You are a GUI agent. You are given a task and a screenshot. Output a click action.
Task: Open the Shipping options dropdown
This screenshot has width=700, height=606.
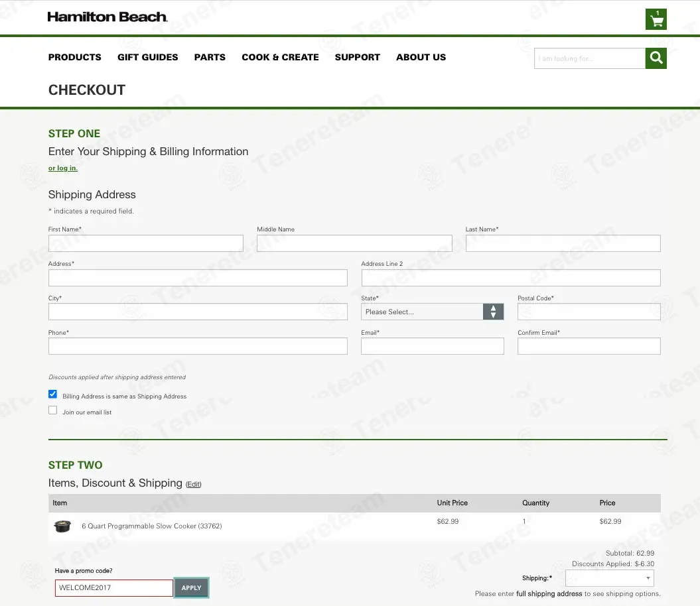click(x=609, y=578)
